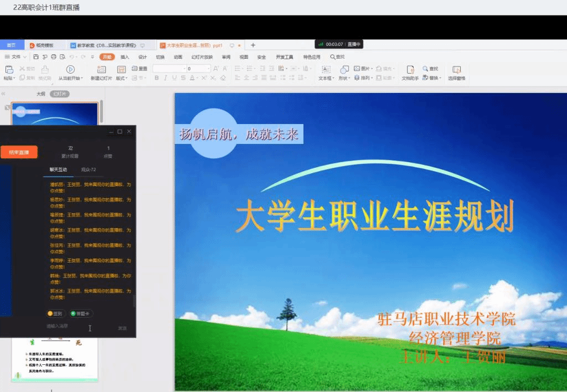Open the font size combo box
This screenshot has width=567, height=392.
point(199,68)
